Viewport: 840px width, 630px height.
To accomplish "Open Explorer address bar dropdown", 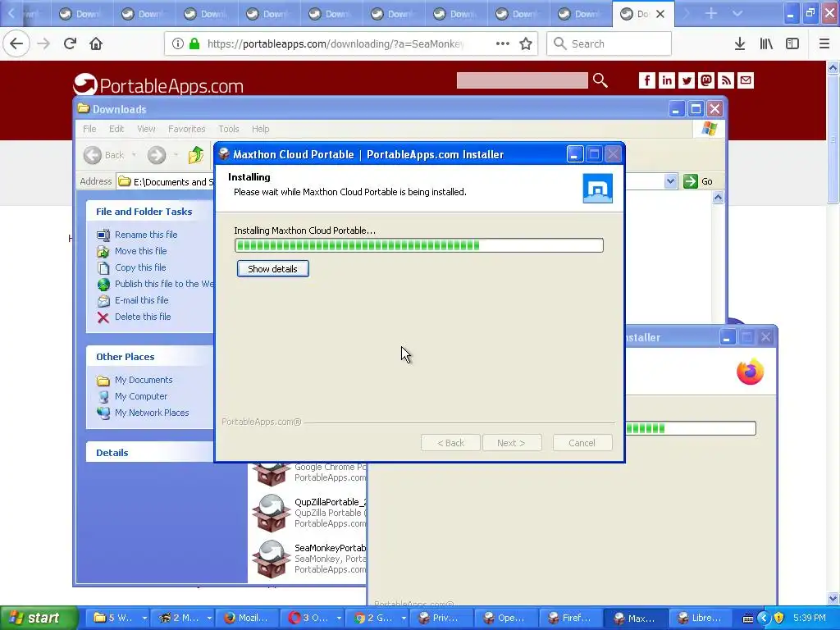I will click(x=670, y=181).
